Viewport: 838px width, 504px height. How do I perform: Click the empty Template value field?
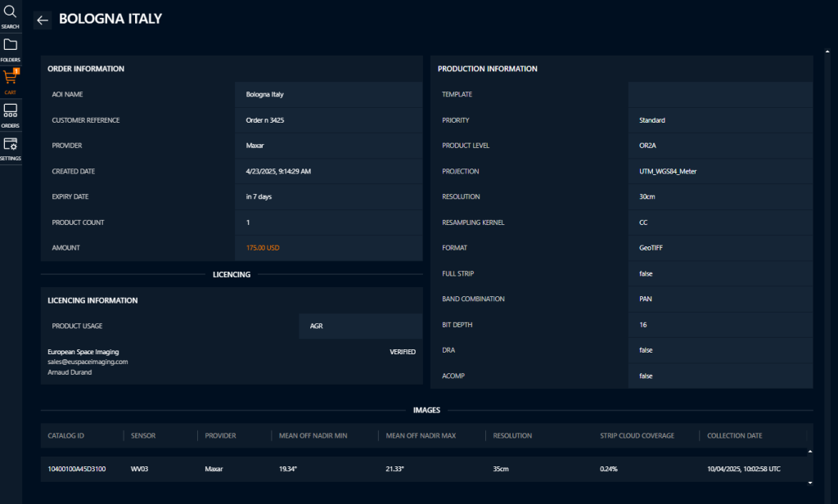(720, 94)
